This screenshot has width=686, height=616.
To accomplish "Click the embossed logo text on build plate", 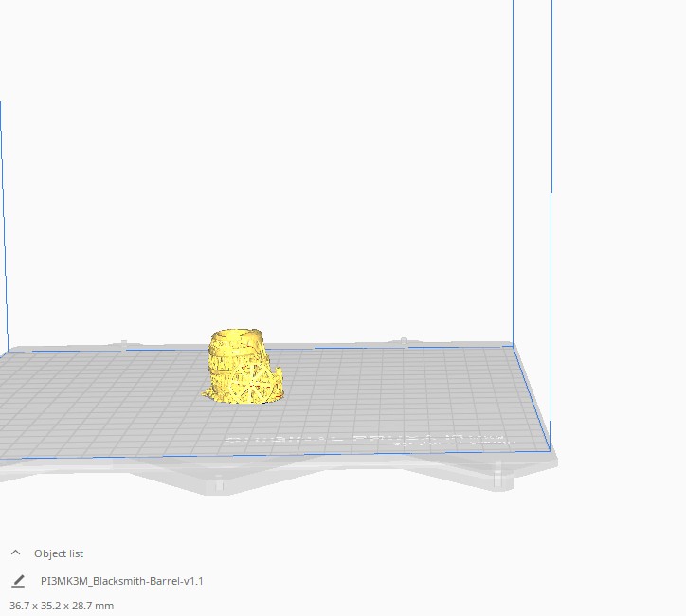I will click(368, 440).
